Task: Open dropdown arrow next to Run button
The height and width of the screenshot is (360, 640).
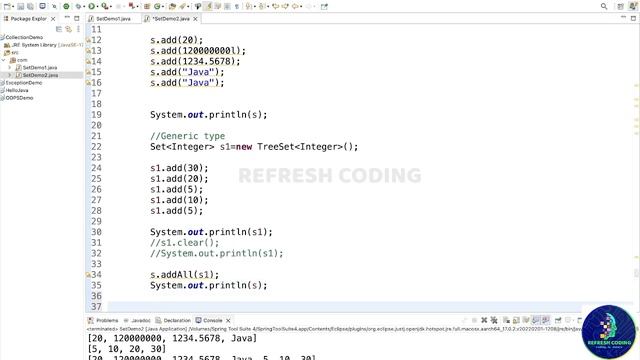Action: 98,7
